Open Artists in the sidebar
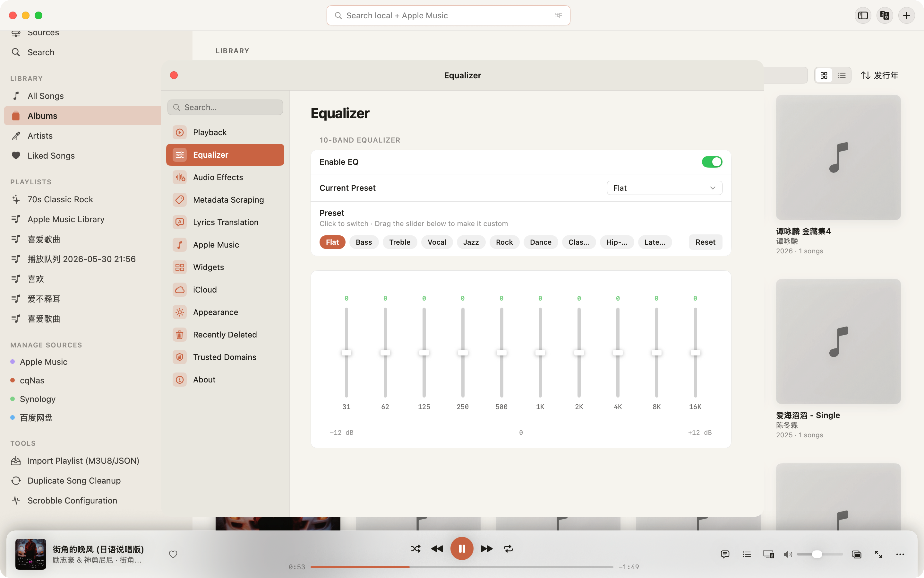Viewport: 924px width, 578px height. point(82,136)
